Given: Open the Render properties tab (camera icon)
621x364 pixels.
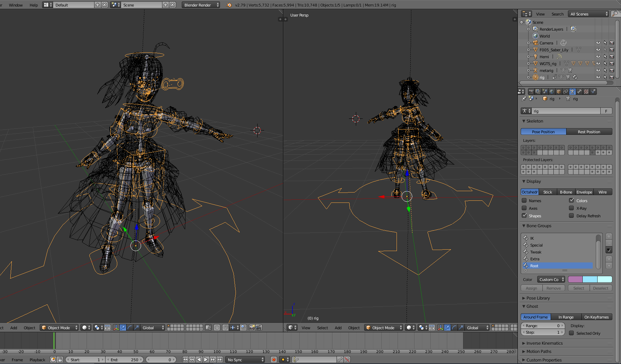Looking at the screenshot, I should coord(531,92).
